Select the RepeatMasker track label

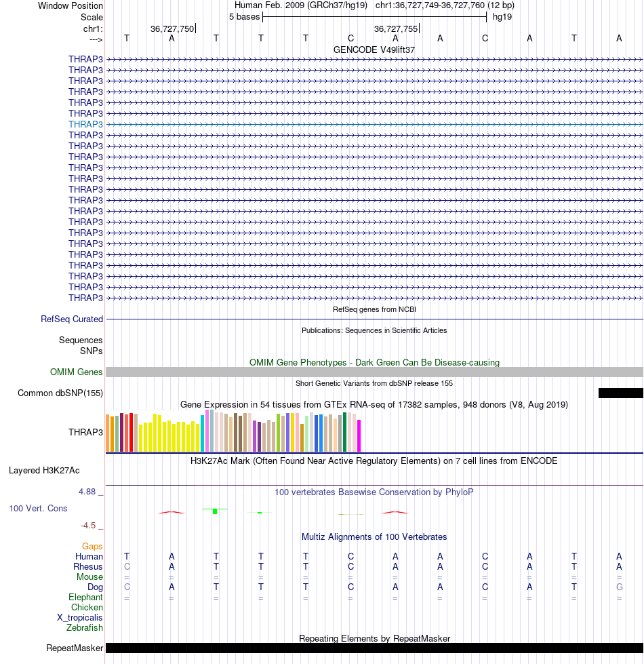coord(75,648)
